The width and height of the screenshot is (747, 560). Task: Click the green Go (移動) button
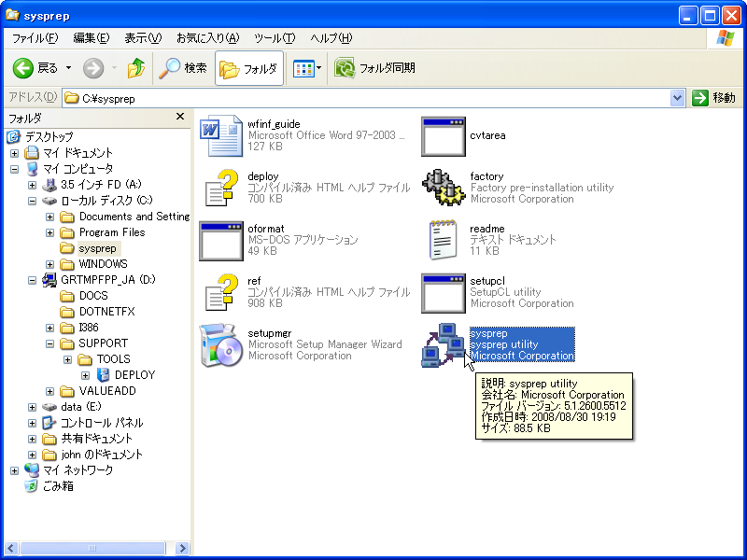pyautogui.click(x=713, y=98)
